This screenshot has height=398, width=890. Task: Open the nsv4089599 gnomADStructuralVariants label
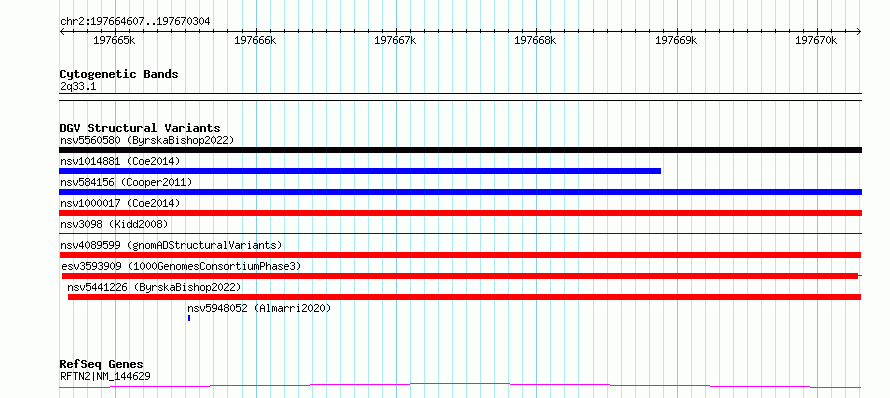(171, 245)
